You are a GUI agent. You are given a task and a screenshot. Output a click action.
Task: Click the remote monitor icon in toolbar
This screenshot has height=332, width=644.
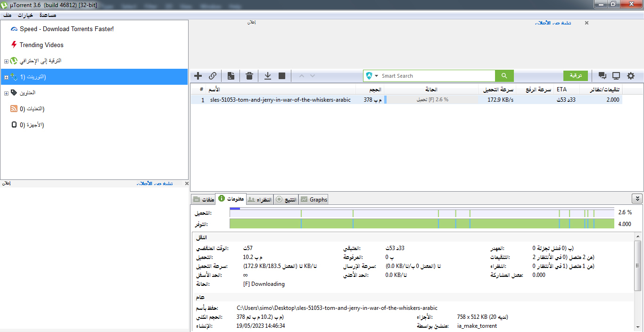tap(616, 76)
